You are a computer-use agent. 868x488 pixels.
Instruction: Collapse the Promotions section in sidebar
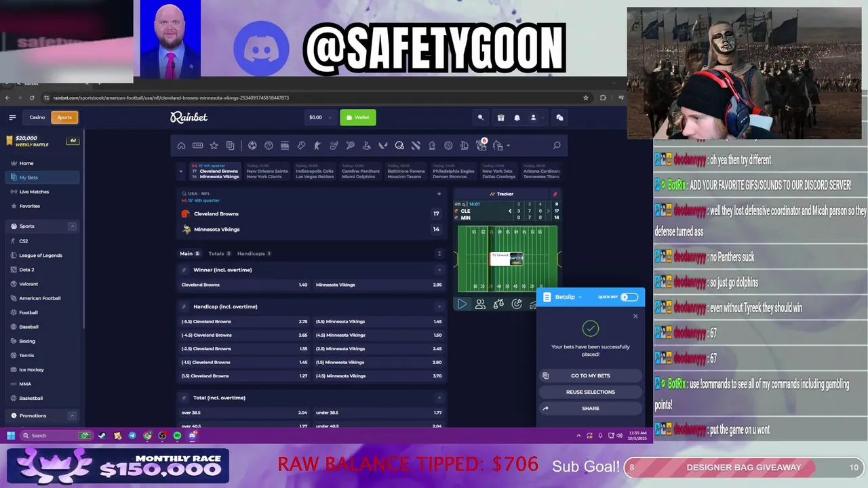(72, 415)
